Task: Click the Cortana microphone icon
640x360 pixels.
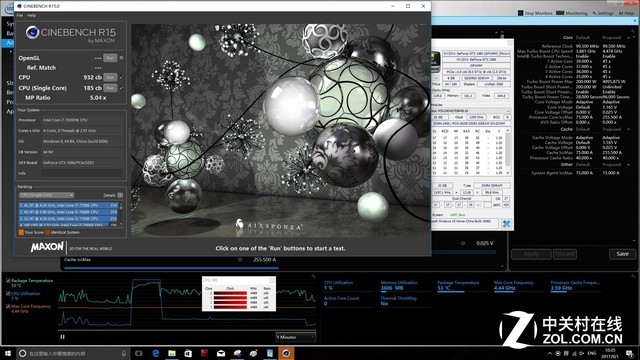Action: (x=123, y=353)
